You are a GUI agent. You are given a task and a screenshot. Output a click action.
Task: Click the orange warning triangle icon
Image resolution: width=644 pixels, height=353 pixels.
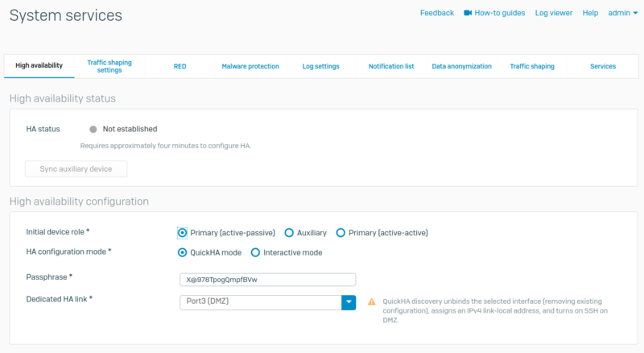(x=372, y=301)
